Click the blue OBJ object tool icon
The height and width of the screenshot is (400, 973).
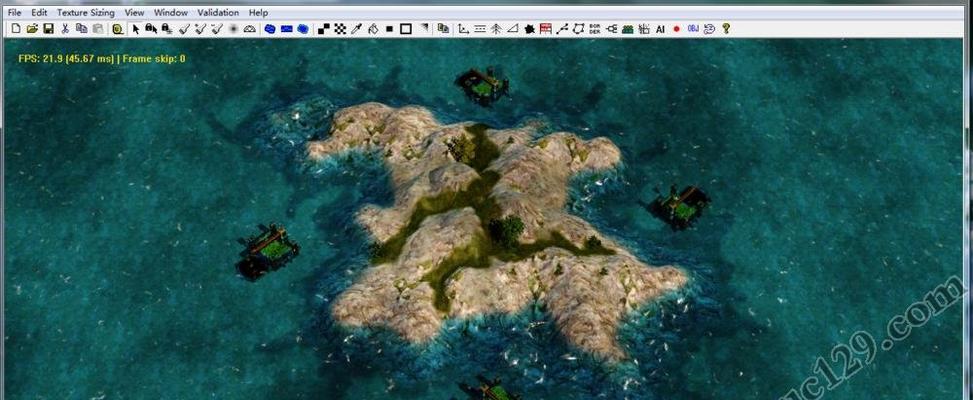[693, 29]
